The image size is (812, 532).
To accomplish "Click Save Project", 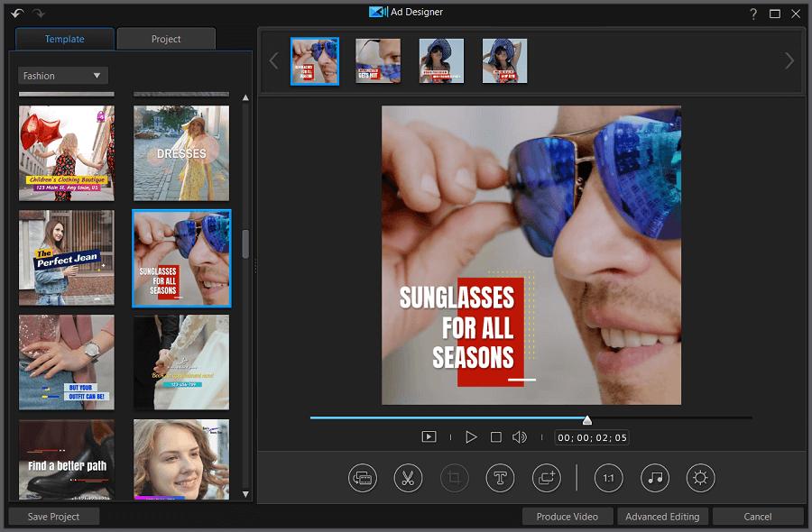I will [x=54, y=516].
